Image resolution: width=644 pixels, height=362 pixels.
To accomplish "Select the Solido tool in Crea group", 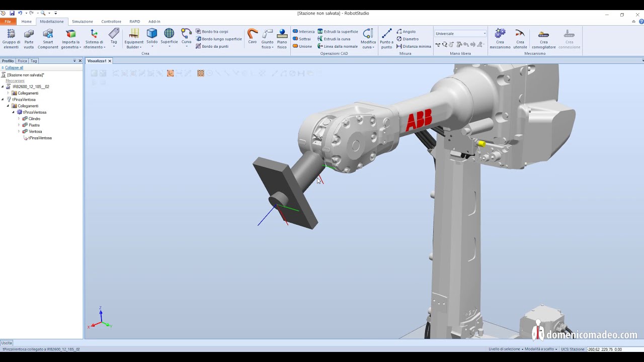I will coord(152,36).
